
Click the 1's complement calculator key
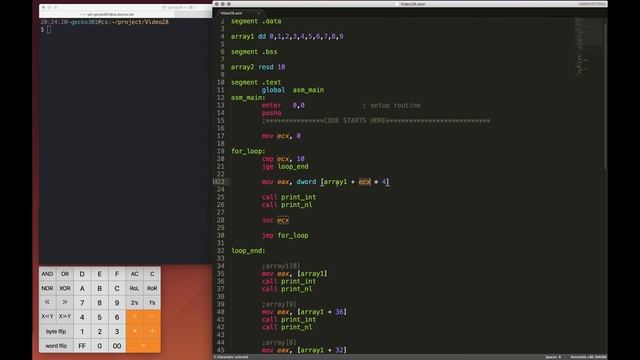tap(152, 302)
